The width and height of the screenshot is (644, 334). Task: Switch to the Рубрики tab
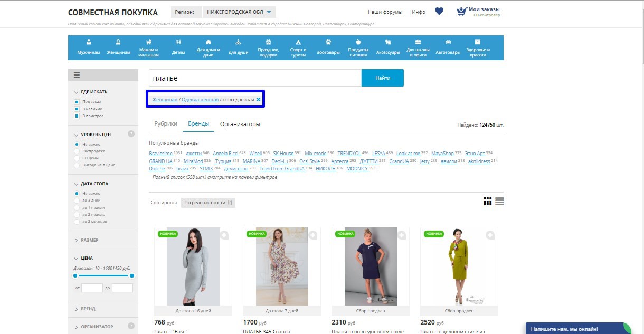(165, 124)
